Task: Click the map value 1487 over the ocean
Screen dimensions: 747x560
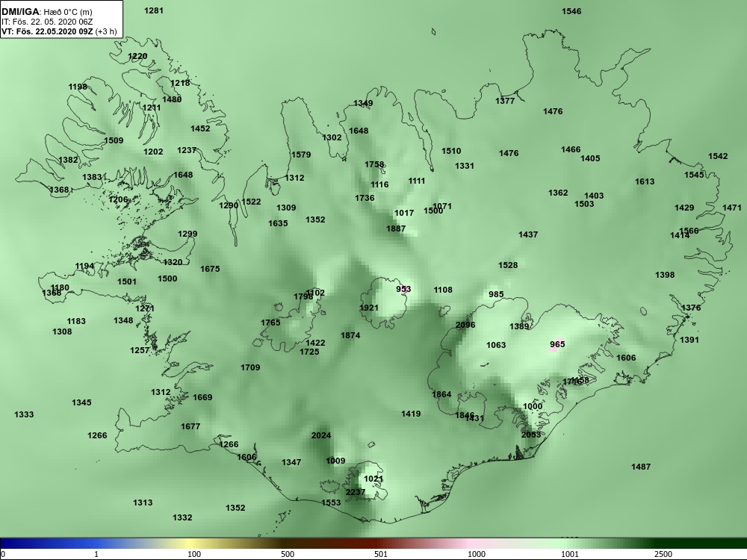Action: point(641,467)
